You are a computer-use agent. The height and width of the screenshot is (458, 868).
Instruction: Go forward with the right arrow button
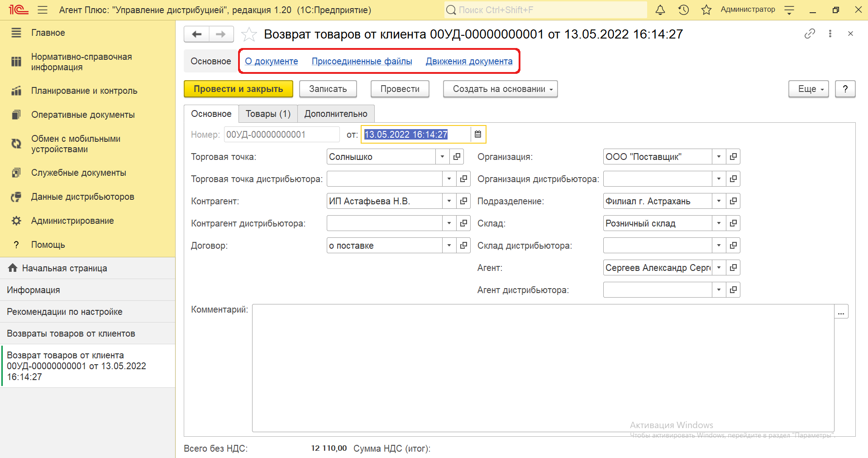click(221, 34)
